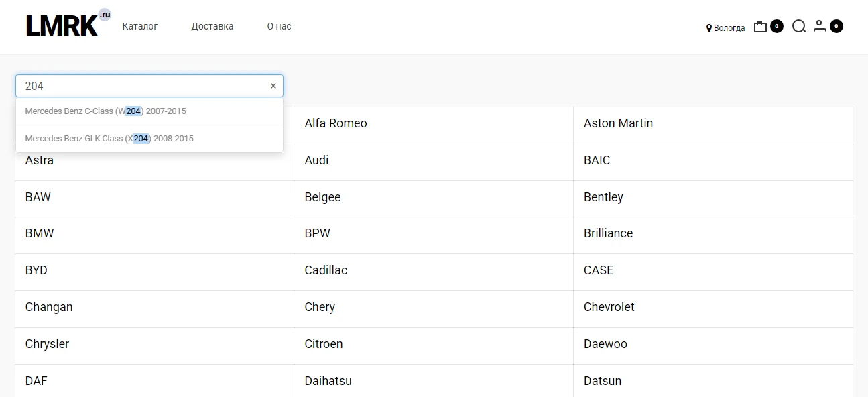Choose the BPW brand
The width and height of the screenshot is (868, 397).
pos(317,233)
